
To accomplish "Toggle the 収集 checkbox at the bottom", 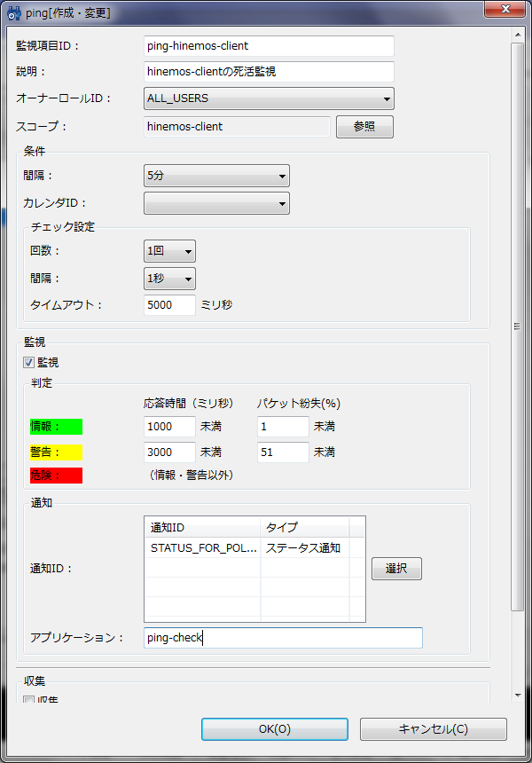I will [28, 700].
